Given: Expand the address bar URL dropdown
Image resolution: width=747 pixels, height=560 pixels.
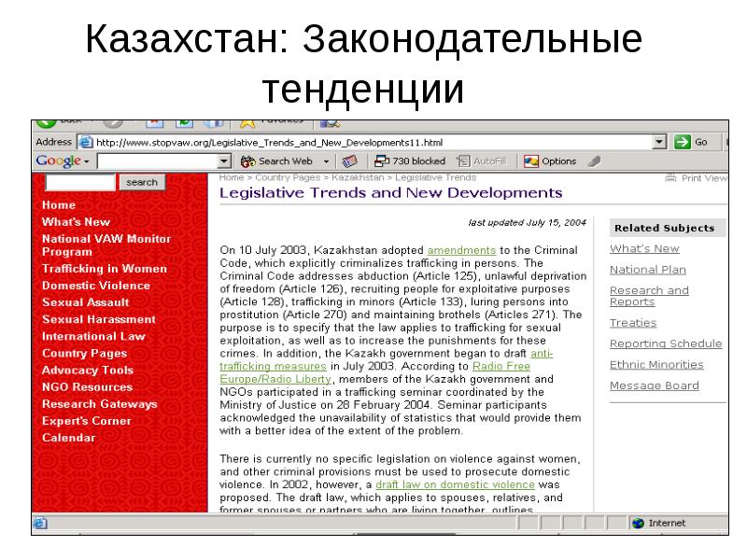Looking at the screenshot, I should click(x=659, y=142).
